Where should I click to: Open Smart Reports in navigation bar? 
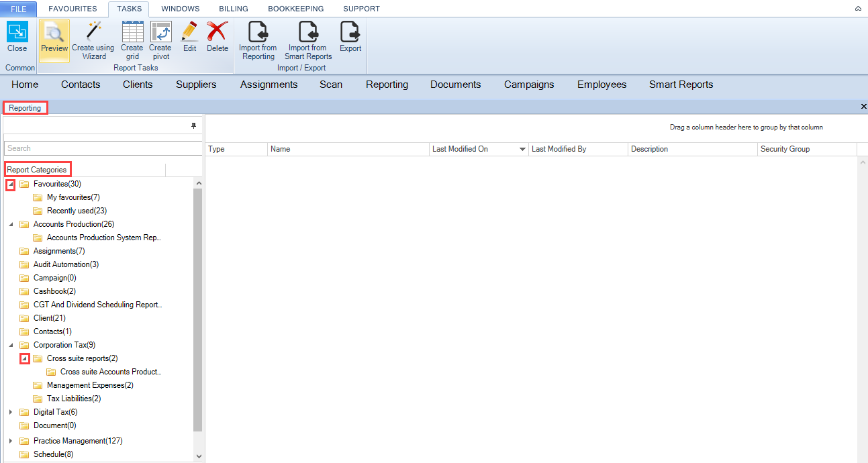coord(681,85)
